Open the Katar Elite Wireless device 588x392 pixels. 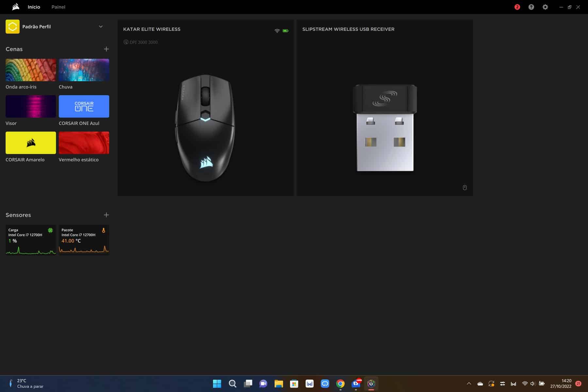[205, 127]
